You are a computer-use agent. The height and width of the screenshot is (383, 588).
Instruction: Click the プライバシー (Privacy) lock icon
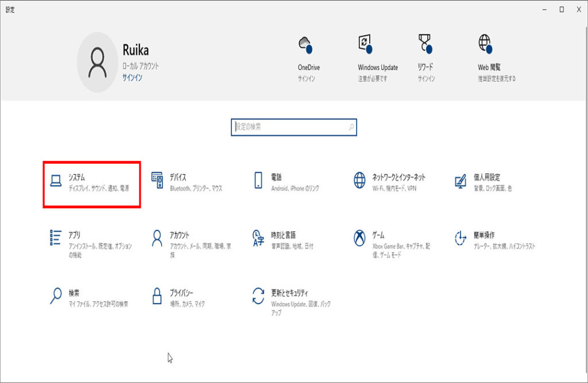pos(157,296)
